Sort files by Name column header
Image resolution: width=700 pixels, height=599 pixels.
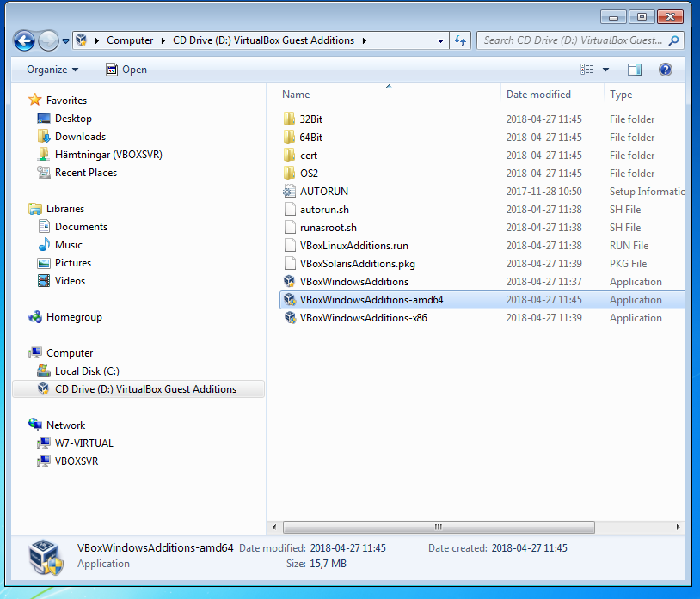(296, 95)
